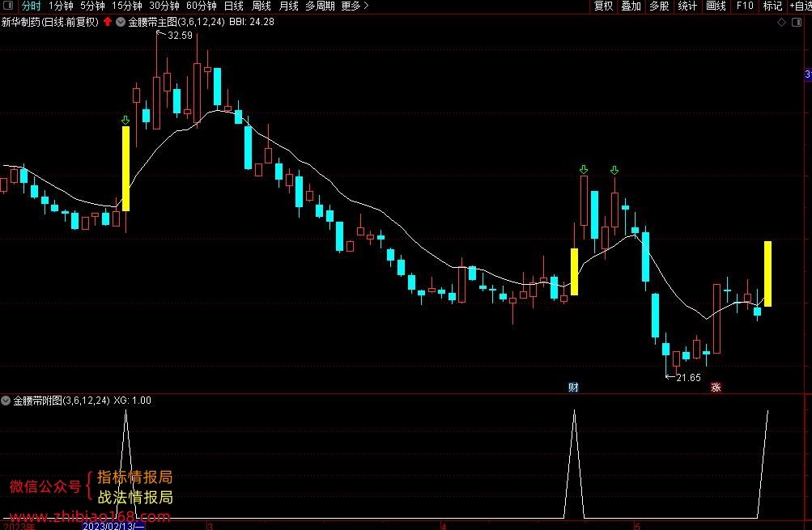The height and width of the screenshot is (530, 812).
Task: Select the 1分钟 period tab
Action: [61, 6]
